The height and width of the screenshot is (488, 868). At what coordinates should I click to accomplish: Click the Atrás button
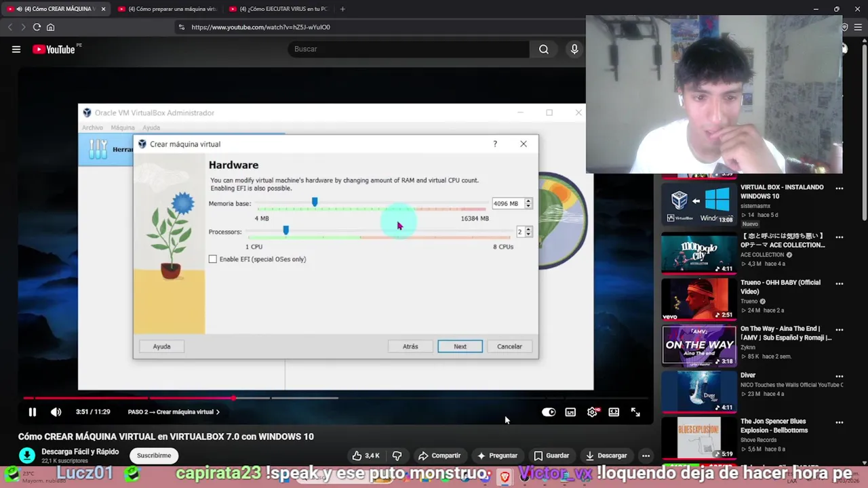tap(410, 346)
